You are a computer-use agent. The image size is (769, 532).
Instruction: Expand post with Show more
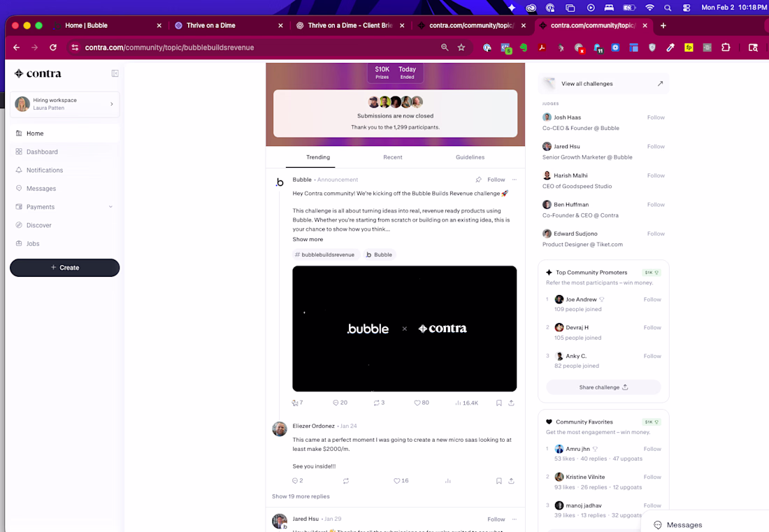tap(308, 240)
